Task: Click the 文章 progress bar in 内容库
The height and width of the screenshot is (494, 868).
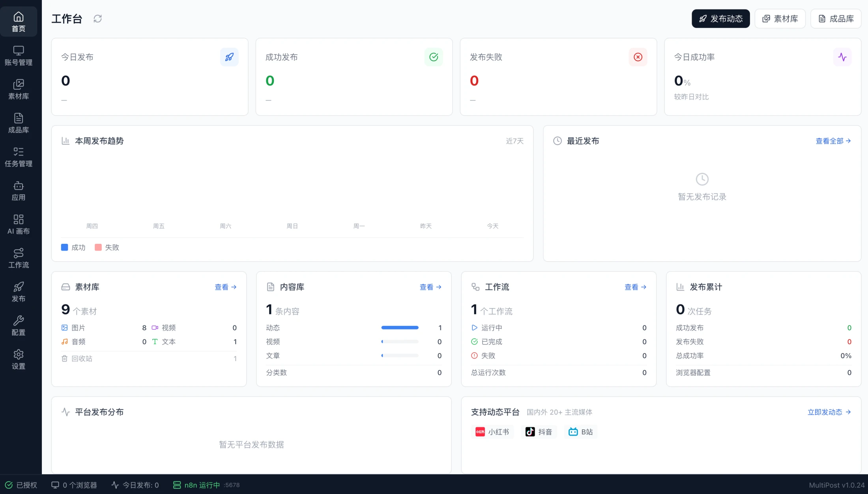Action: (x=400, y=356)
